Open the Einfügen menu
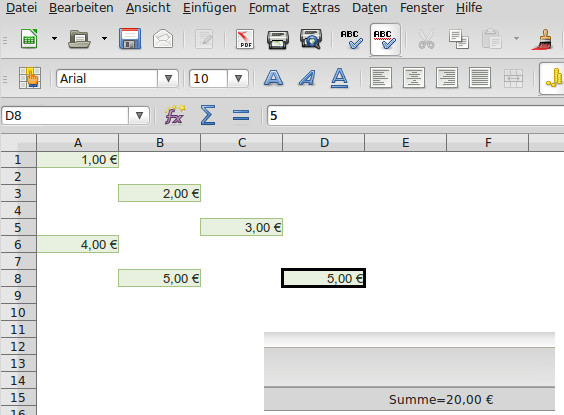The height and width of the screenshot is (415, 564). click(209, 8)
